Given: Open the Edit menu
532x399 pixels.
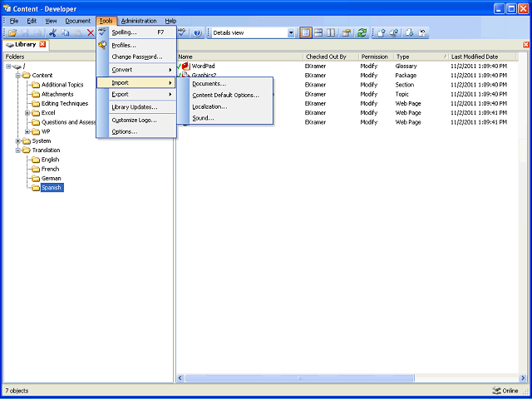Looking at the screenshot, I should [32, 21].
